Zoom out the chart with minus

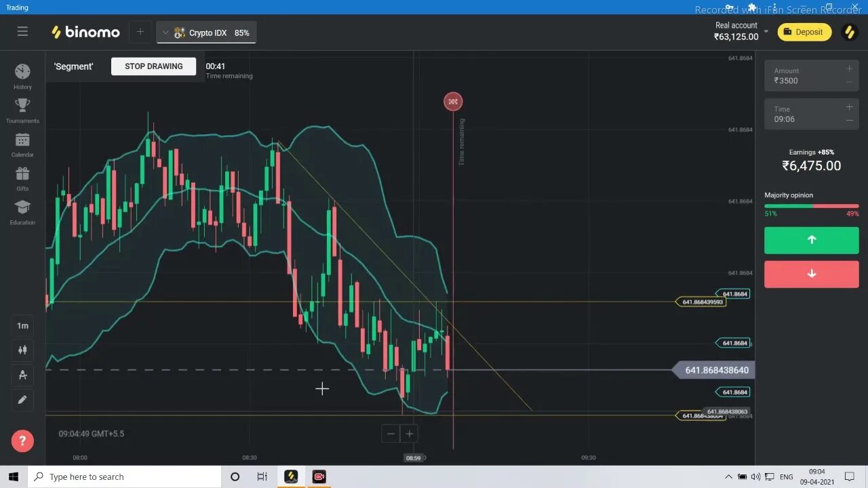click(x=391, y=434)
